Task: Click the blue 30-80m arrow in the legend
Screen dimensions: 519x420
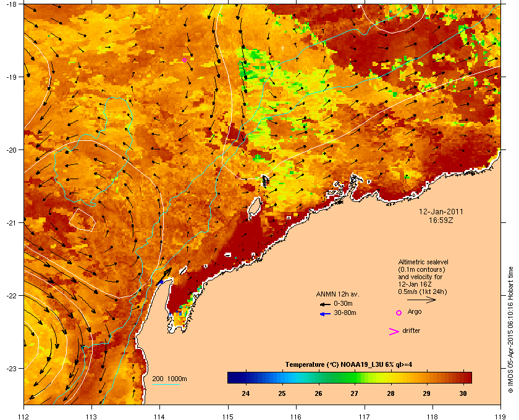Action: point(325,314)
